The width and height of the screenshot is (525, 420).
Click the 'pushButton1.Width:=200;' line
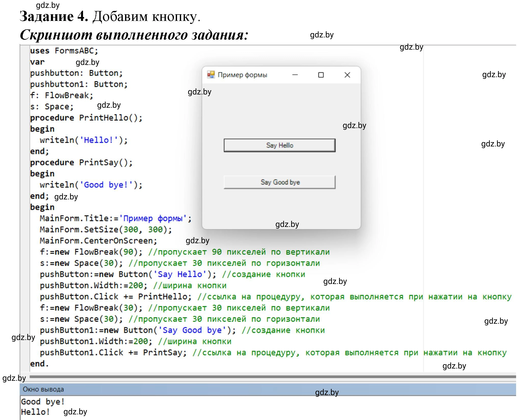click(136, 342)
